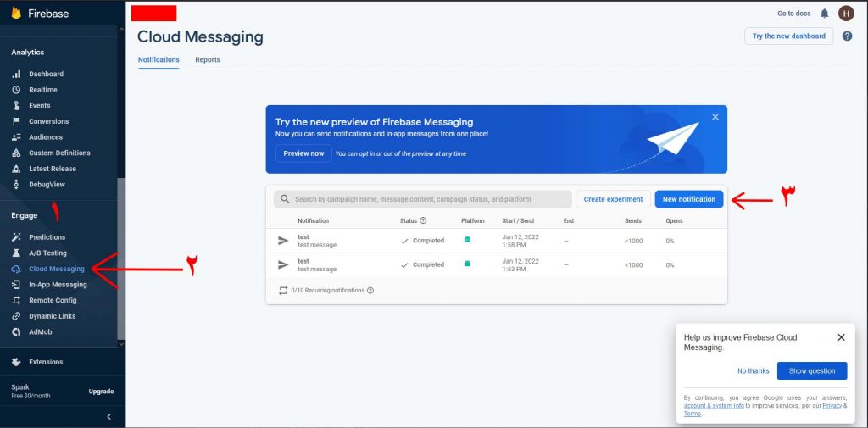Focus the campaign search field

pos(422,199)
